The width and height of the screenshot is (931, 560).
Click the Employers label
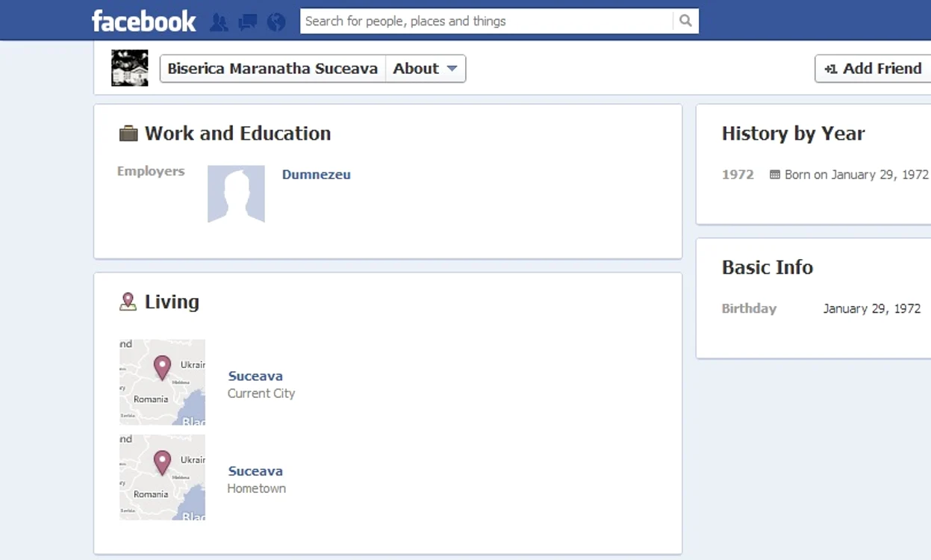click(151, 171)
